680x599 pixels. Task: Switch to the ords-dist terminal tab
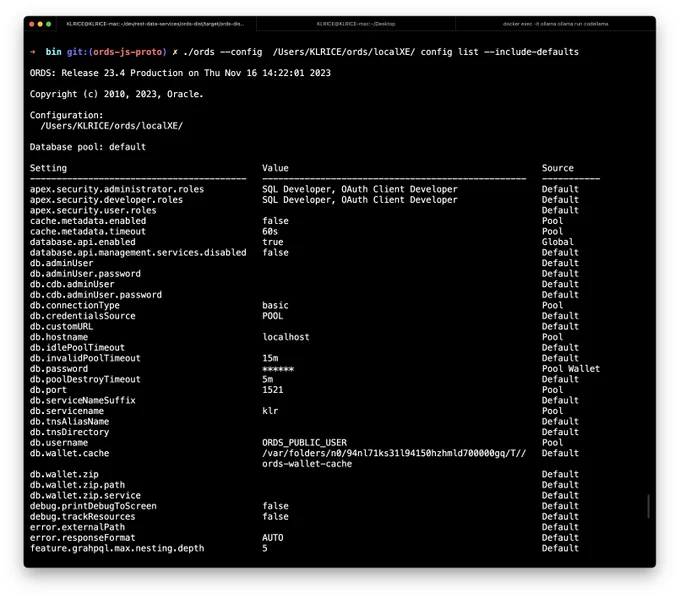(155, 24)
